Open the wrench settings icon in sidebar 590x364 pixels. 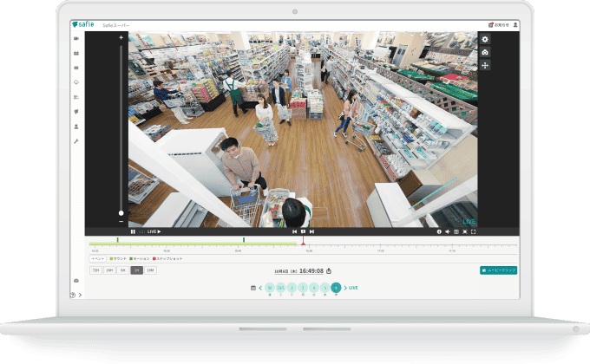pos(77,140)
